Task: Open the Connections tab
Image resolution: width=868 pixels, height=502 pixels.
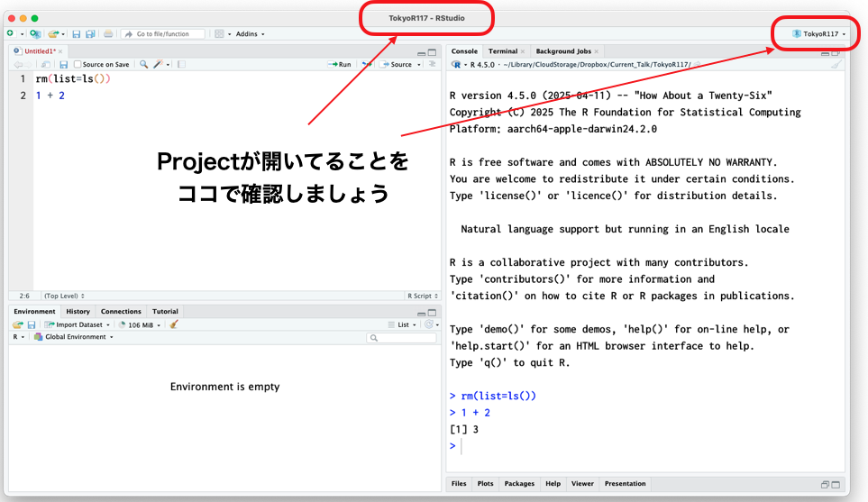Action: click(x=121, y=311)
